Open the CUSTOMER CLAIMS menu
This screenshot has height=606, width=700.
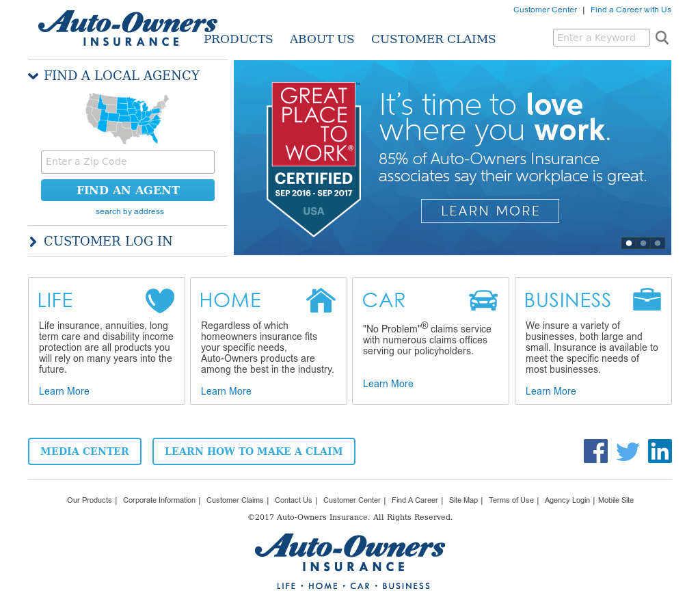click(433, 39)
